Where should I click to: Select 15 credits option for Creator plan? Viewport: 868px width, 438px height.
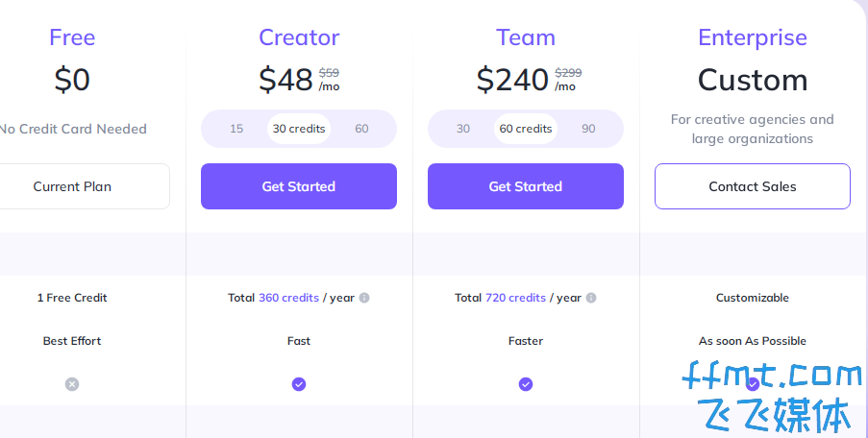(236, 129)
